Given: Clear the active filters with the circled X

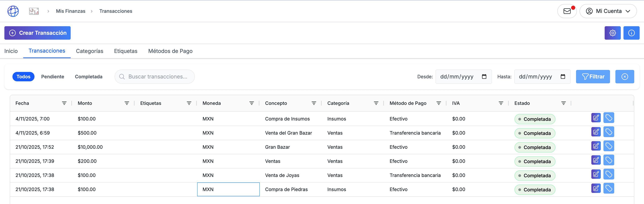Looking at the screenshot, I should coord(624,77).
